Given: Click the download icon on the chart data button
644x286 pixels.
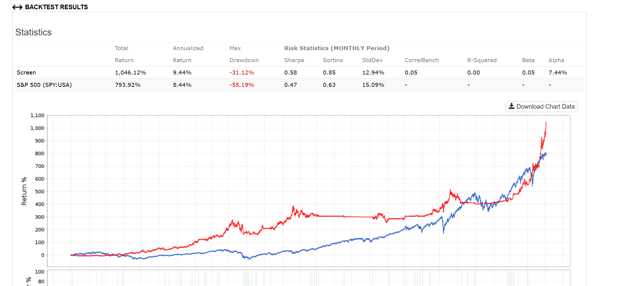Looking at the screenshot, I should click(511, 106).
